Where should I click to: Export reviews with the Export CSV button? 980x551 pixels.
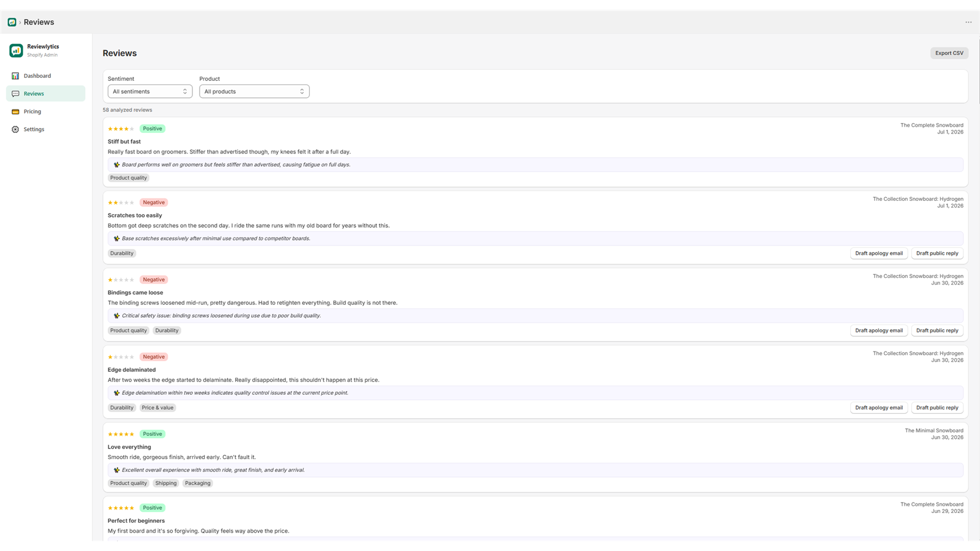[949, 53]
